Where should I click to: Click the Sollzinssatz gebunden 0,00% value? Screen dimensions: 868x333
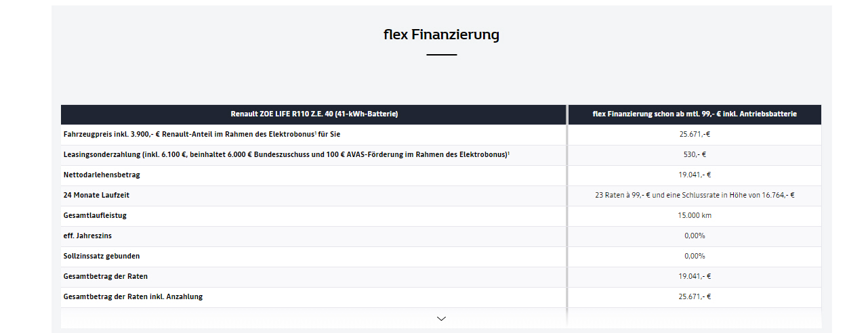[695, 257]
